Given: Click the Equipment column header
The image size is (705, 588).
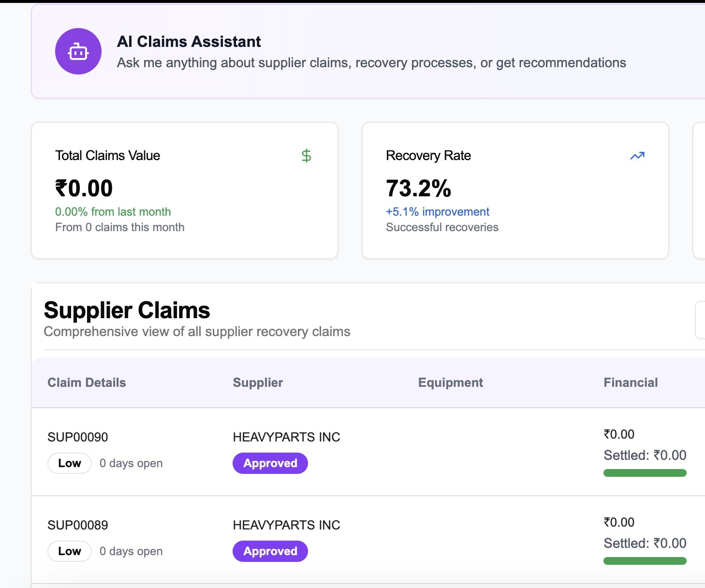Looking at the screenshot, I should coord(451,382).
